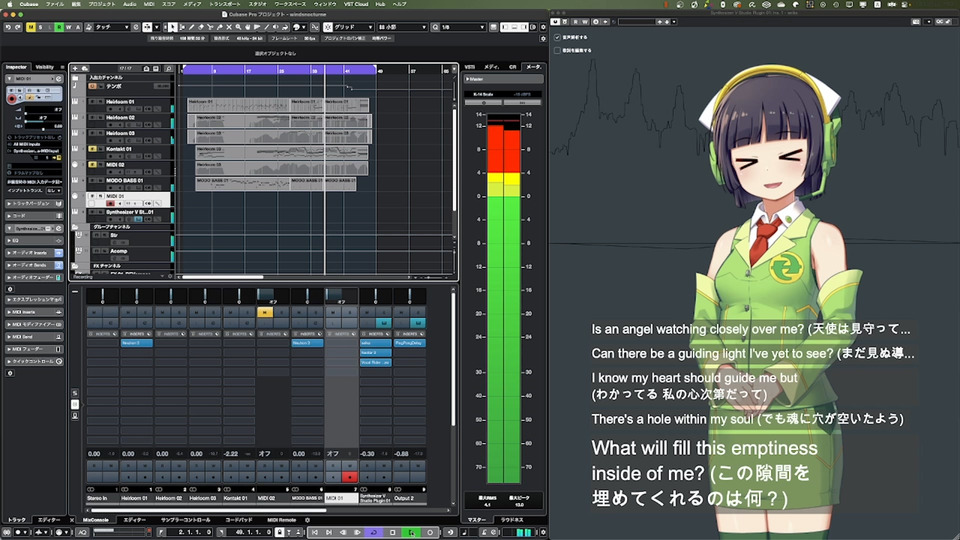Switch to the MIDI Remote tab
The image size is (960, 540).
tap(282, 520)
